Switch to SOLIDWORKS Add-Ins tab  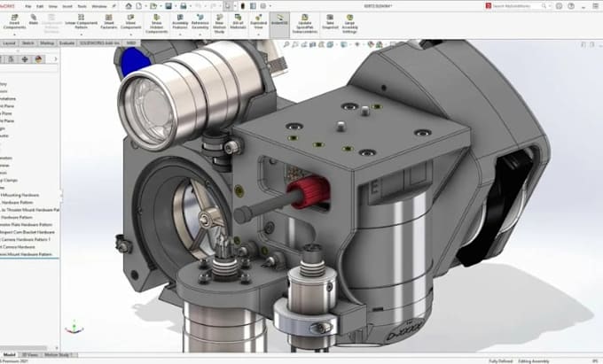tap(99, 43)
